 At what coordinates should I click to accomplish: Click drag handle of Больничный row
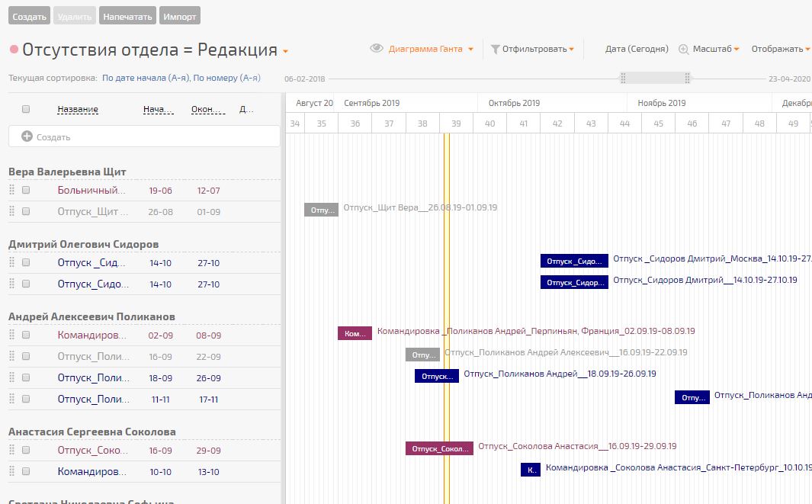(x=11, y=191)
